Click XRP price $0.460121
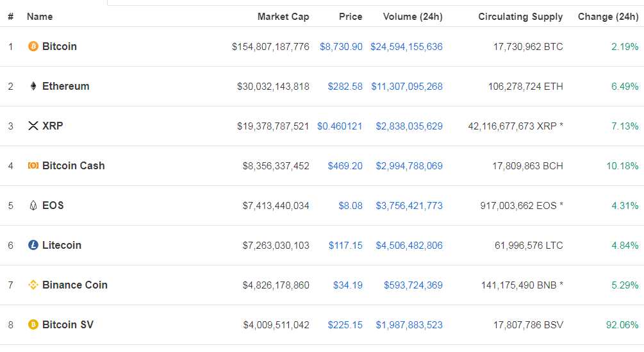The width and height of the screenshot is (644, 352). coord(340,126)
